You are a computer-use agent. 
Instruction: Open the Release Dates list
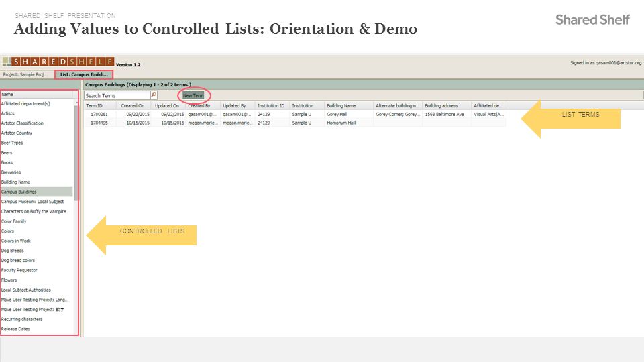pos(36,329)
